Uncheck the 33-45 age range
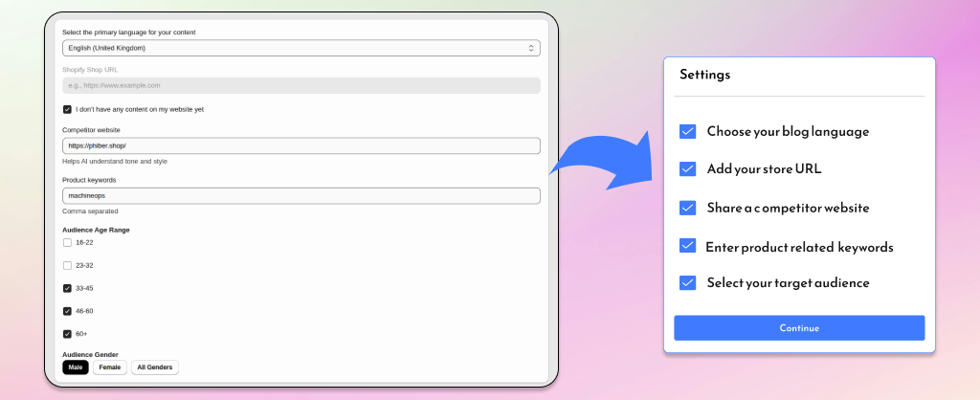 click(x=67, y=288)
